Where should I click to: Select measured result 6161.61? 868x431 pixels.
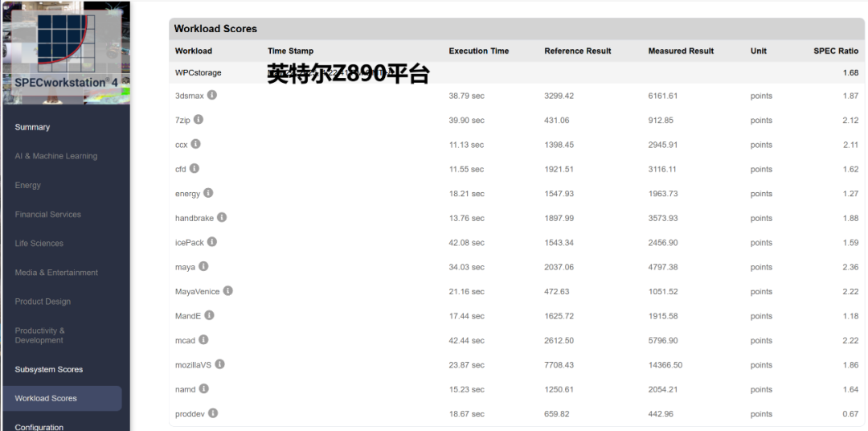tap(662, 96)
